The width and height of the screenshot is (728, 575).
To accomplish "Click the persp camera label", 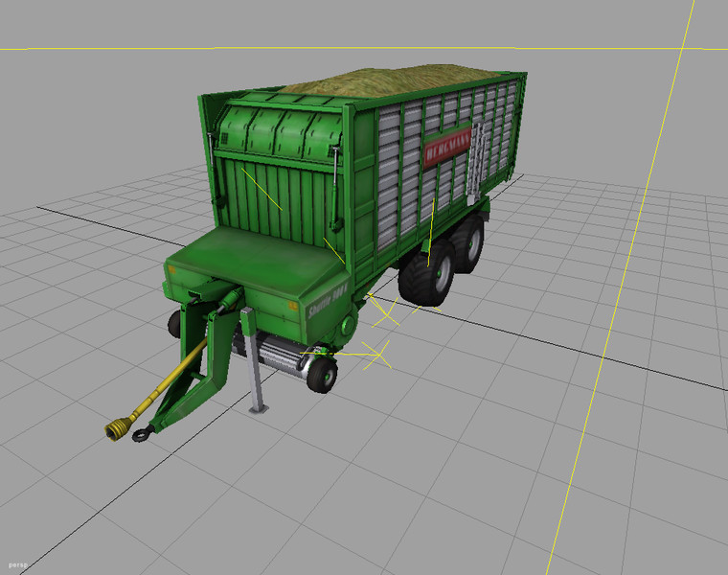I will 18,564.
